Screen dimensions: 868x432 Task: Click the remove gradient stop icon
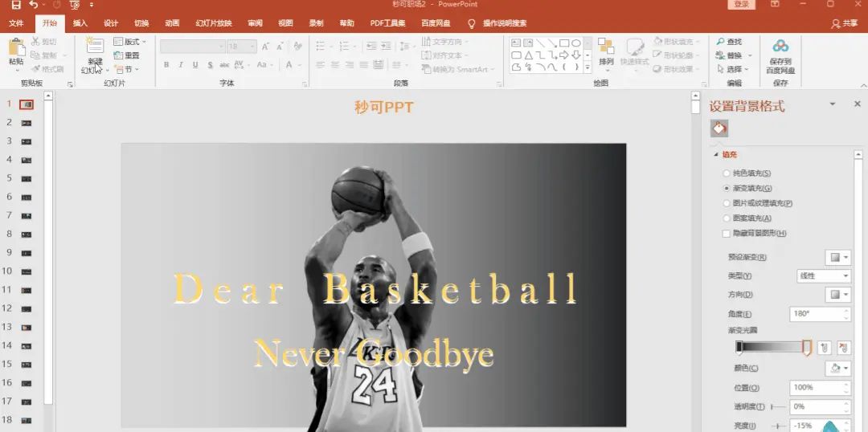(843, 348)
